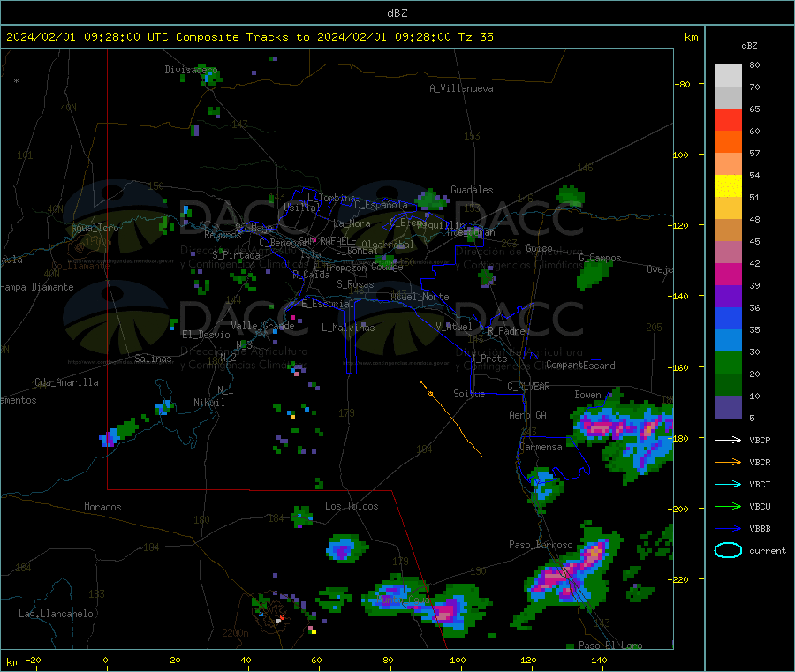Click the timestamp '2024/02/01 09:28:00 UTC' header
This screenshot has height=672, width=795.
(x=87, y=37)
